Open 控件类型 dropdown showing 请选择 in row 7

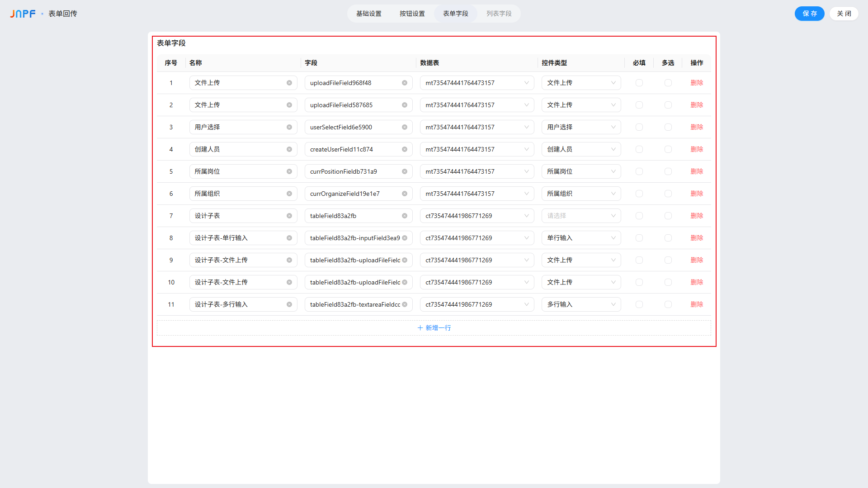coord(580,216)
